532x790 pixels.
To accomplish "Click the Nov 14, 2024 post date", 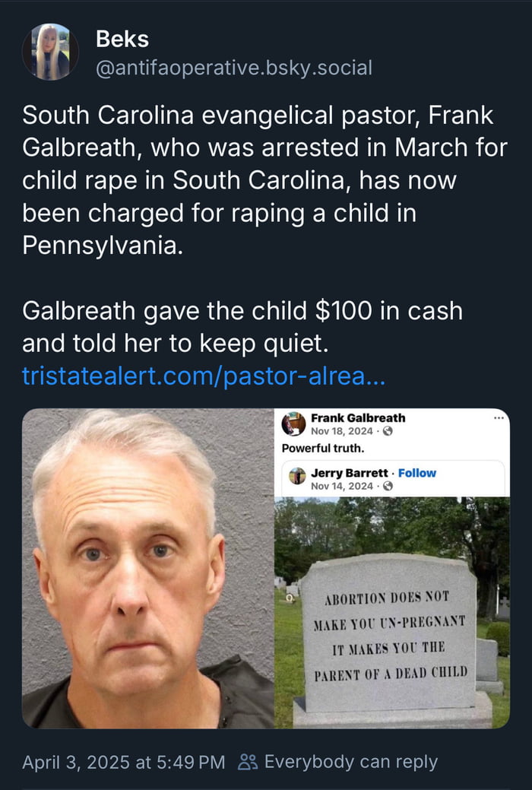I will point(342,486).
